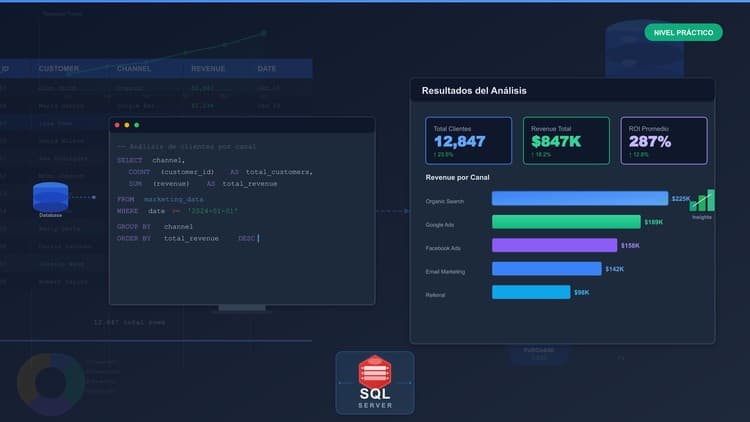
Task: Click the DATE column header
Action: tap(266, 69)
